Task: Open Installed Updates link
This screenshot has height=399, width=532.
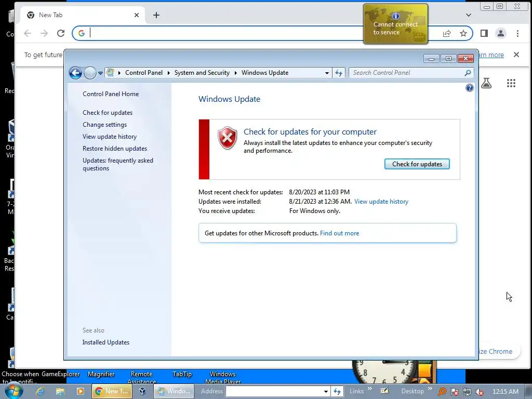Action: pos(106,342)
